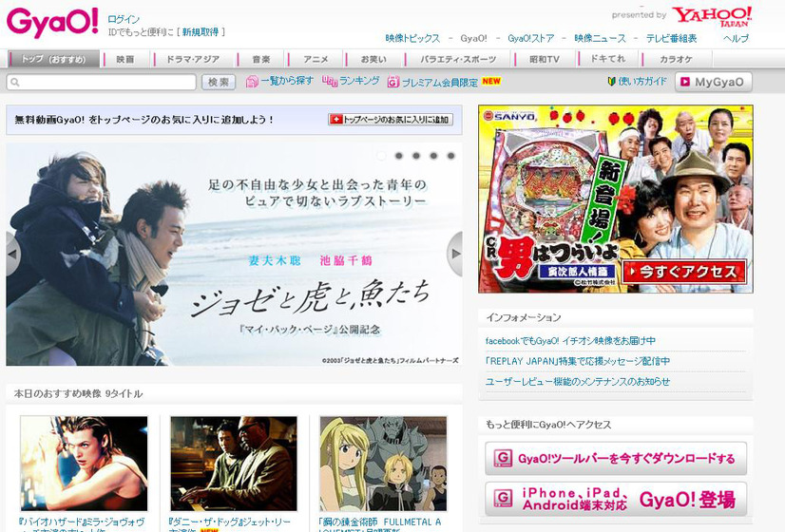This screenshot has height=532, width=785.
Task: Open the ランキング link text
Action: coord(359,81)
